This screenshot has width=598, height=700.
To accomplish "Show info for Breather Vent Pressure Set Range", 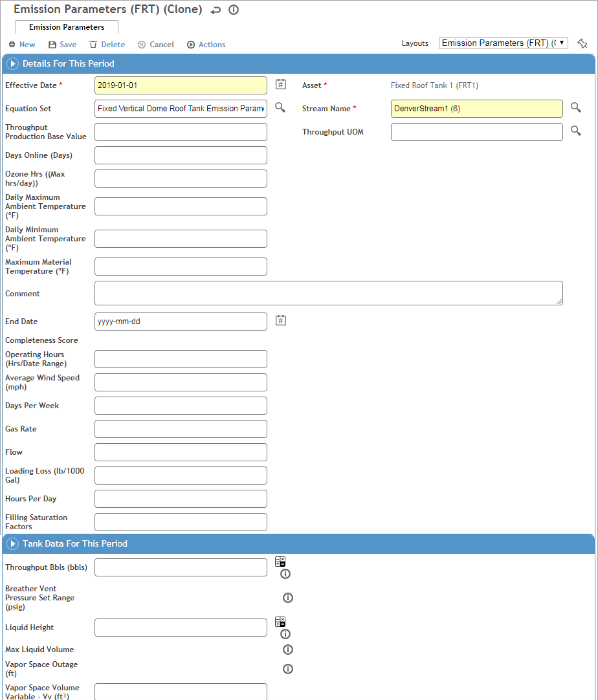I will [x=288, y=598].
